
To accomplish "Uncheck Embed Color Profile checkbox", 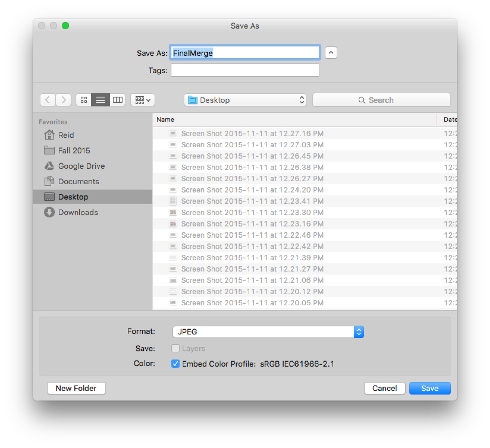I will click(x=175, y=364).
